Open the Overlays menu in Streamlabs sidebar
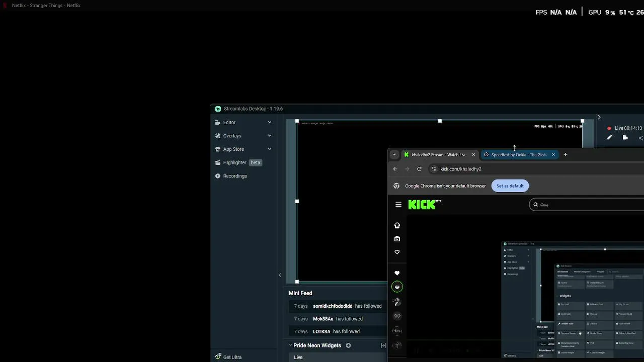The image size is (644, 362). click(x=243, y=136)
